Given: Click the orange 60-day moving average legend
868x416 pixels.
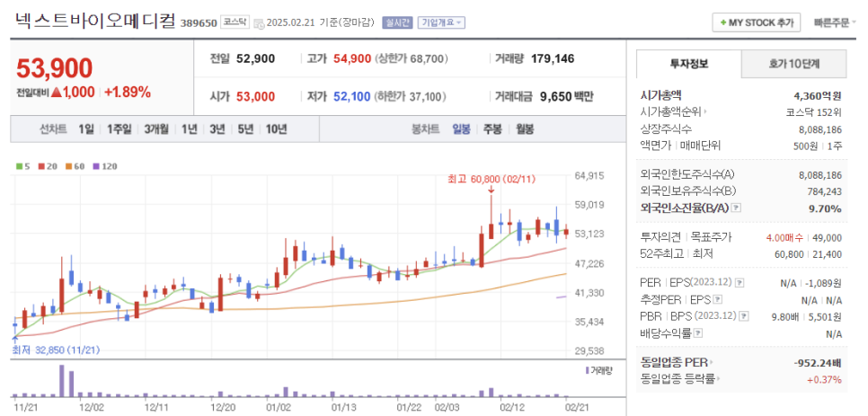Looking at the screenshot, I should [68, 166].
